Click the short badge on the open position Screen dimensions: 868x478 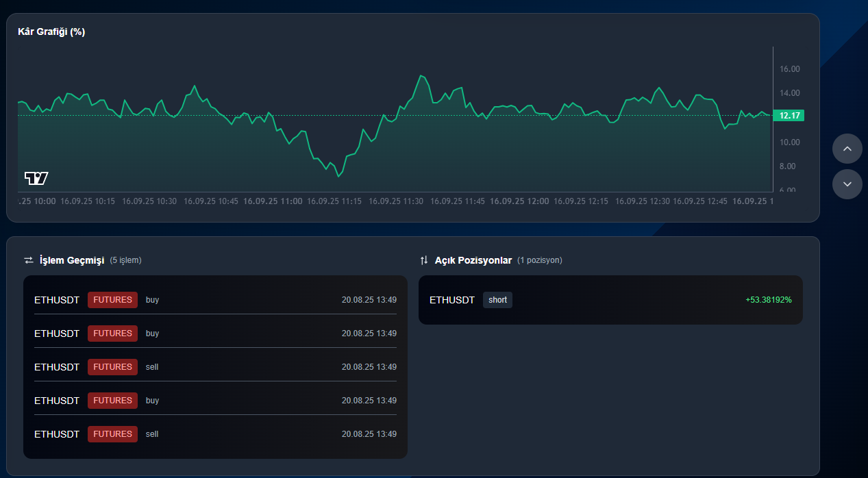[x=497, y=300]
